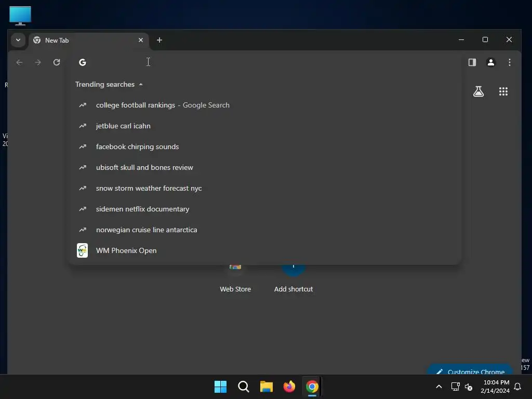Open the clock showing 10:04 PM
The image size is (532, 399).
click(x=495, y=387)
